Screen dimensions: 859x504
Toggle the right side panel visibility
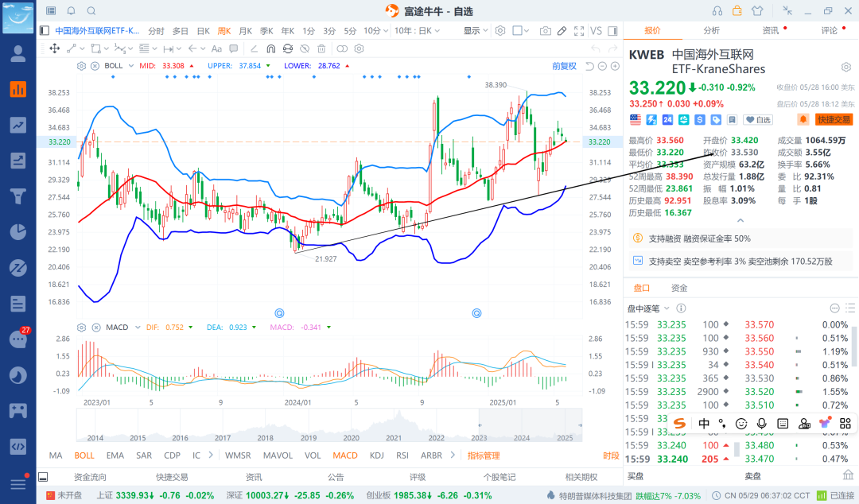pos(613,31)
